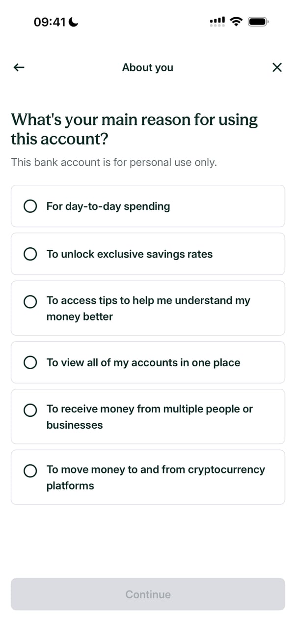Go back using the left arrow icon
The height and width of the screenshot is (644, 296).
coord(19,67)
